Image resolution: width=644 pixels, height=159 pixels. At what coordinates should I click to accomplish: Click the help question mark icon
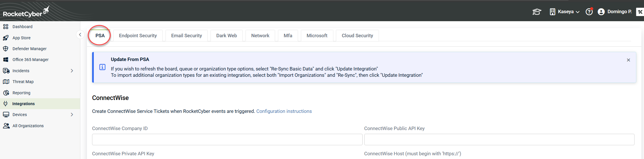coord(589,12)
